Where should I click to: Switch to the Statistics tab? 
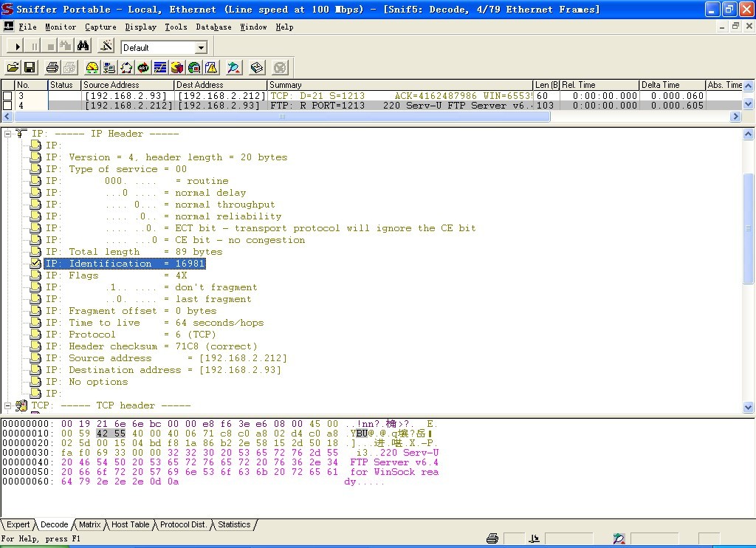click(x=234, y=524)
